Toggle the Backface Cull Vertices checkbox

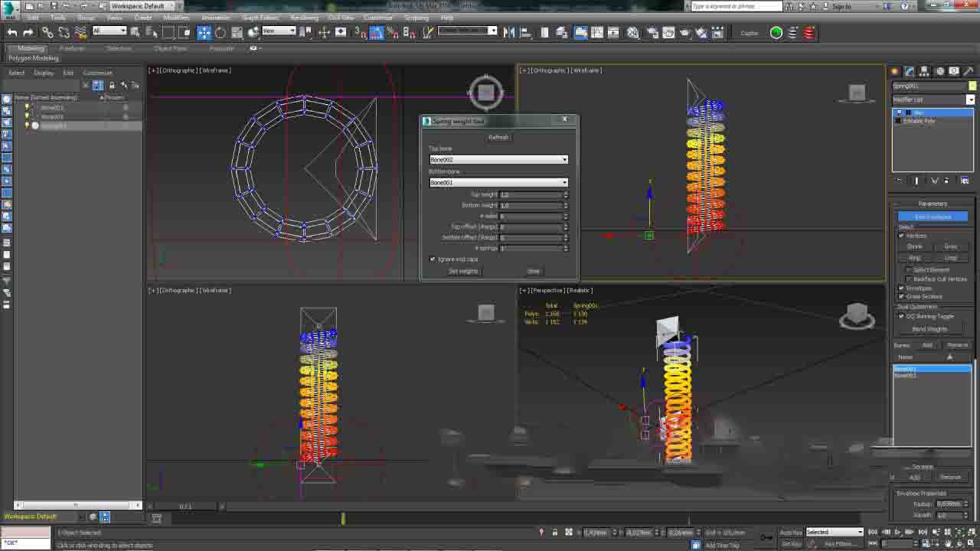coord(909,279)
